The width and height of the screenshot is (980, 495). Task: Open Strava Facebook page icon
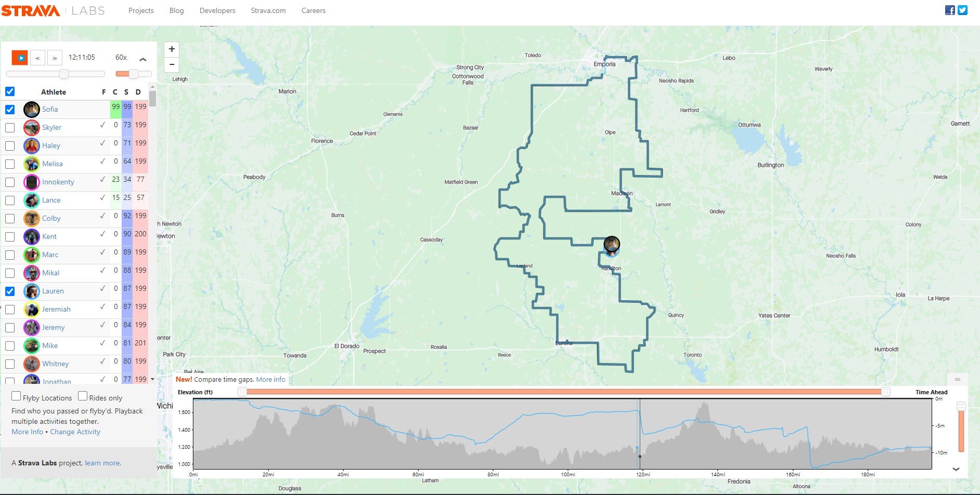point(950,10)
